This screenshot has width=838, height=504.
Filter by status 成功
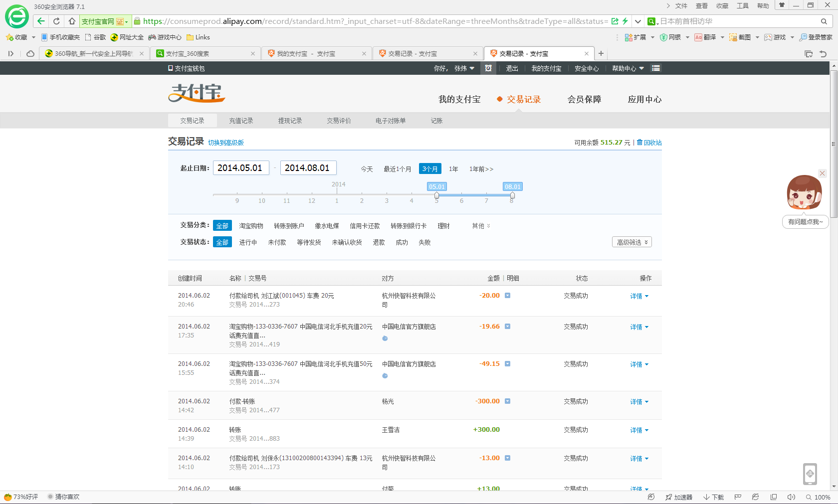[x=402, y=242]
